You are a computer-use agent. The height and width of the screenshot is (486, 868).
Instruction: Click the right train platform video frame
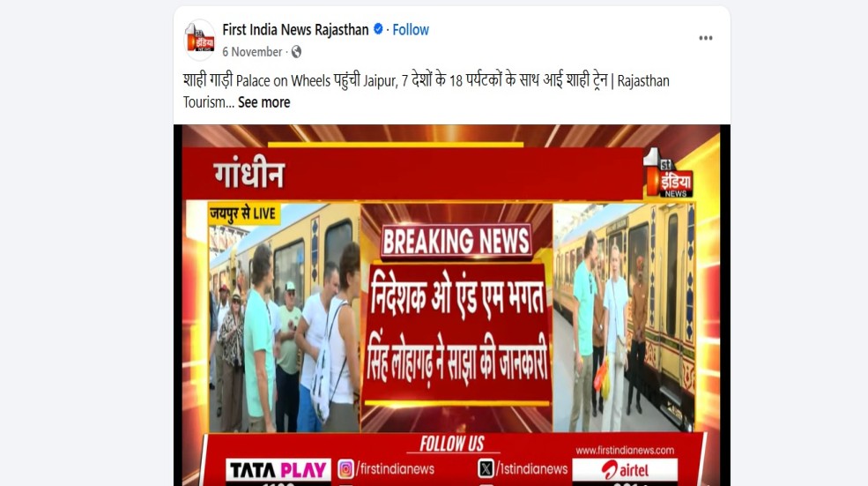[625, 318]
